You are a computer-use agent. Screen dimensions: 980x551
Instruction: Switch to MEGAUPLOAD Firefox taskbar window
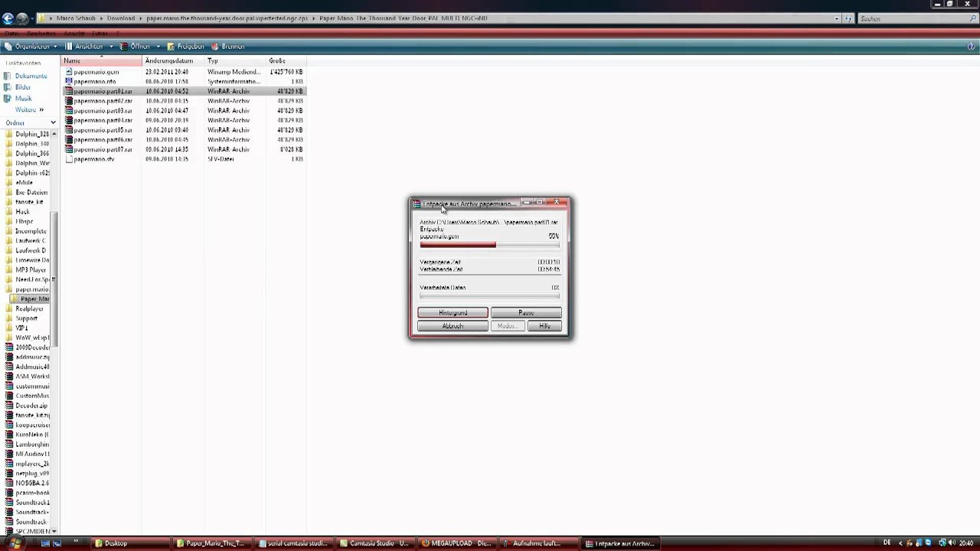tap(458, 543)
